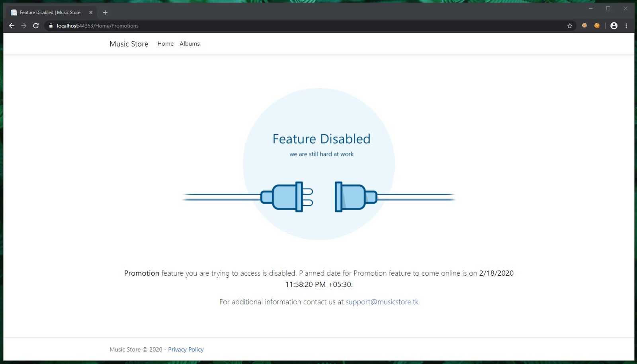Select the Feature Disabled browser tab
The width and height of the screenshot is (637, 364).
point(50,12)
